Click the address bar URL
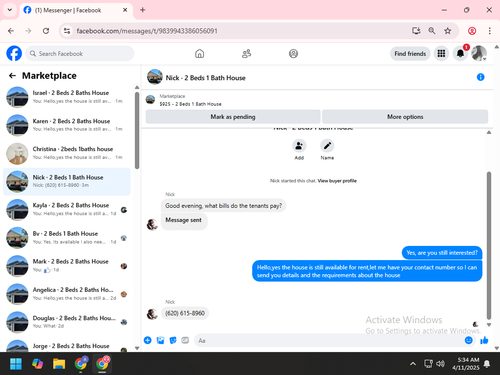 click(147, 31)
